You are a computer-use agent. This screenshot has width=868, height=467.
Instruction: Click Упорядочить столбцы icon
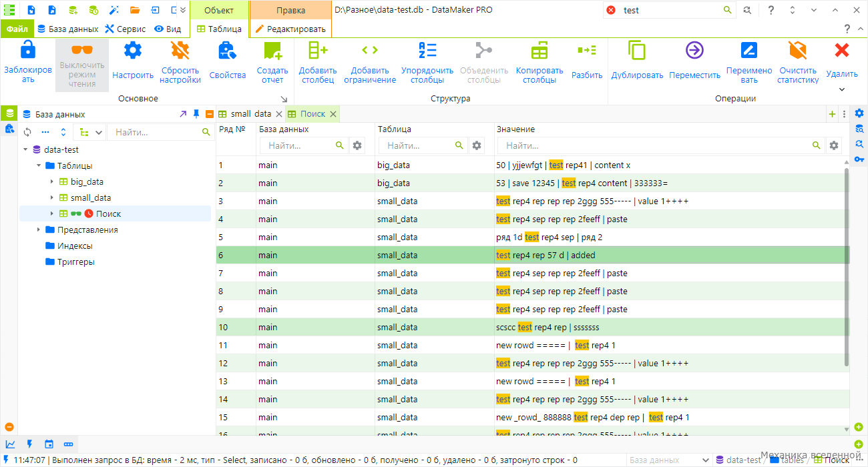pyautogui.click(x=427, y=51)
